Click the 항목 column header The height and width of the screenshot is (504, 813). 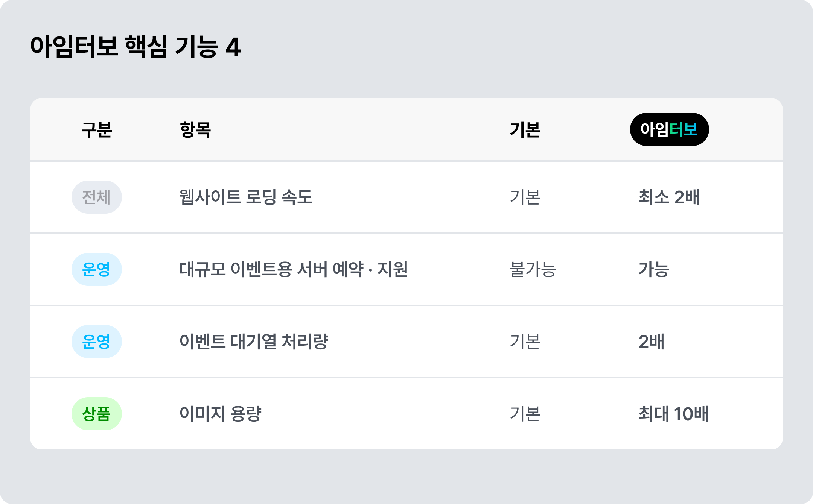point(195,130)
